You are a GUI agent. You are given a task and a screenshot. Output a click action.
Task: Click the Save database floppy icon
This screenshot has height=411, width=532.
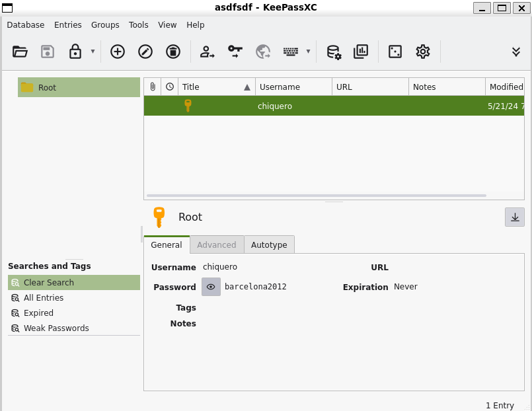tap(48, 52)
